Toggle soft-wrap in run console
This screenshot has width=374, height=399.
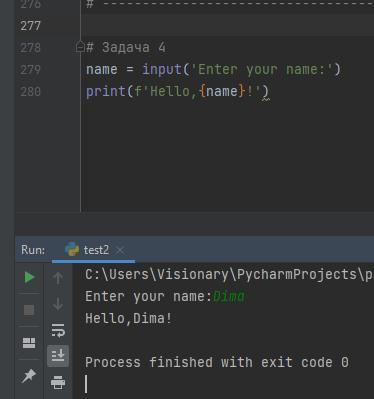pos(58,330)
